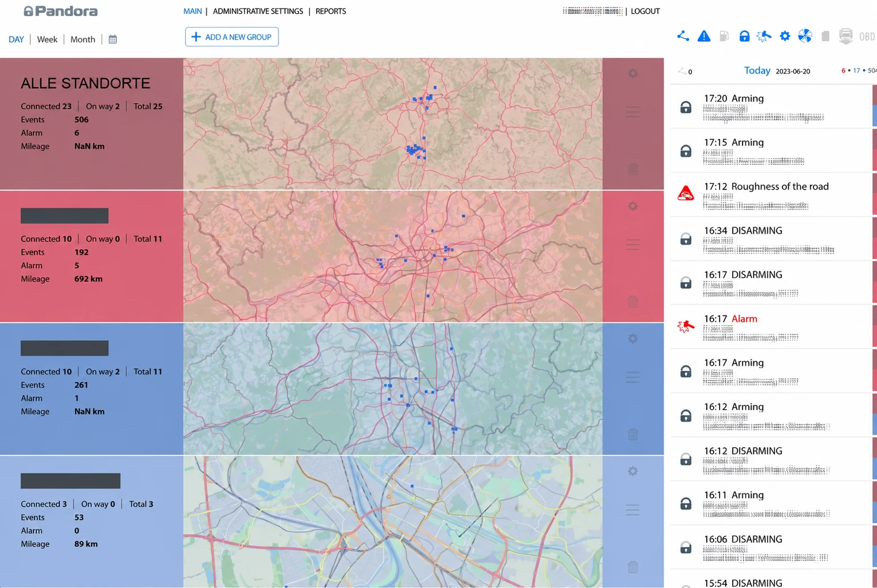Click the fan climate events filter icon
This screenshot has height=588, width=877.
(x=805, y=36)
